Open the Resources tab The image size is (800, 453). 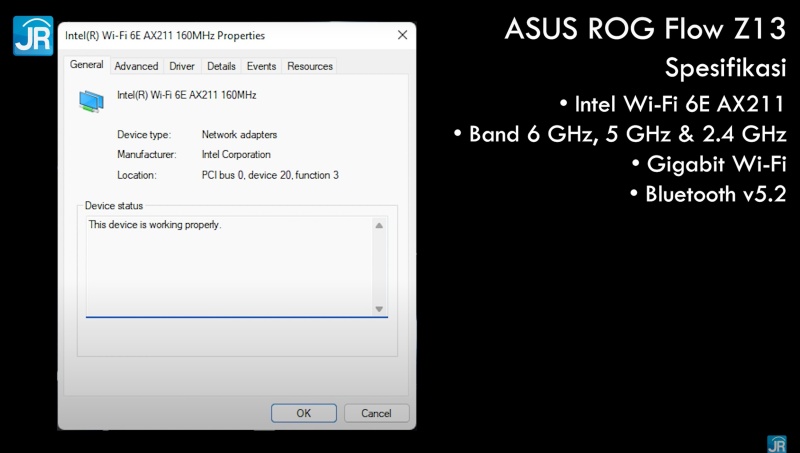[310, 66]
